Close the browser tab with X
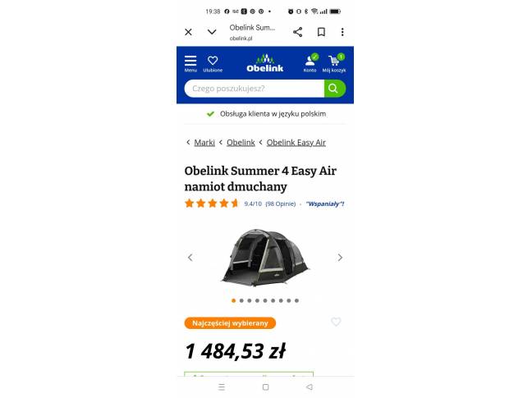 (188, 32)
